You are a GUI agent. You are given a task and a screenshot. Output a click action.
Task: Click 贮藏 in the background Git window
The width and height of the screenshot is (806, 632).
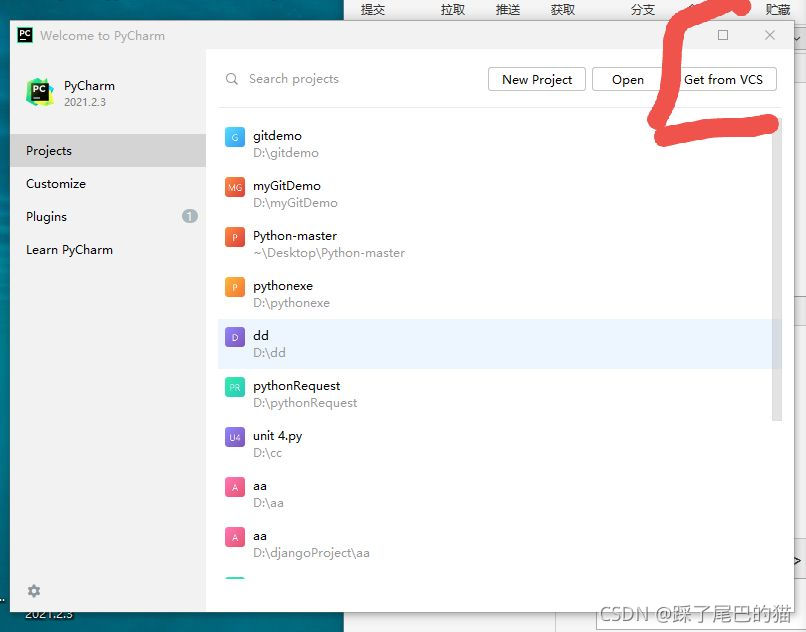778,9
